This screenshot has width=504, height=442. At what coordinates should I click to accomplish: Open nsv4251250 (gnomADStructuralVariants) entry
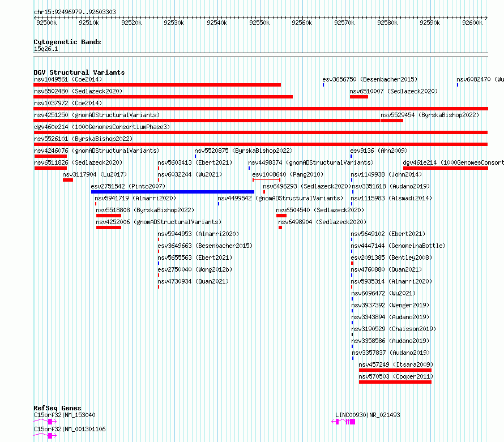pos(97,115)
